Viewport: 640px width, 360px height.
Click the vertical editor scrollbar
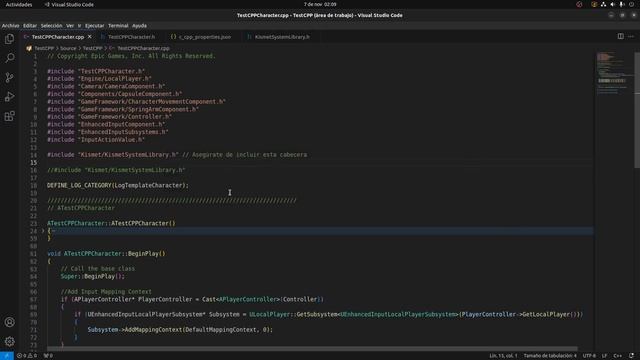[x=637, y=110]
